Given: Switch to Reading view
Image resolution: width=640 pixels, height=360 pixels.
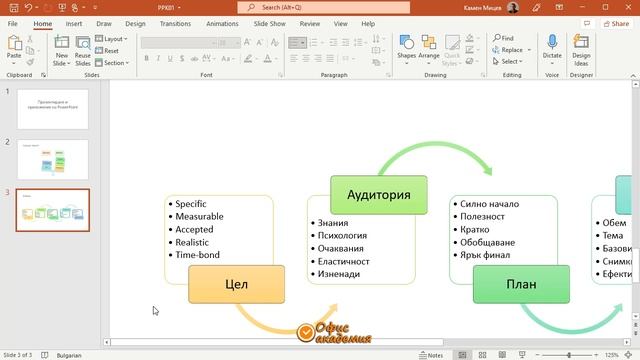Looking at the screenshot, I should coord(502,355).
